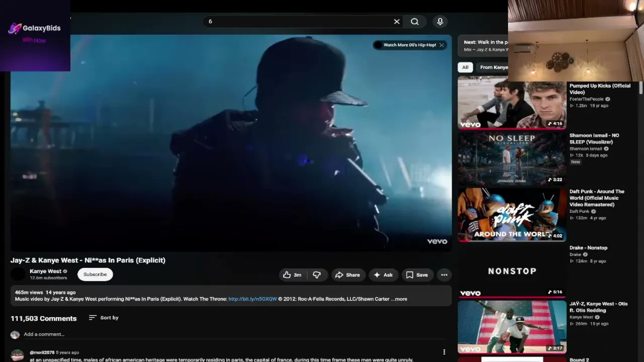Click the New badge under Shamoon Ismail
The image size is (644, 362).
pyautogui.click(x=575, y=162)
